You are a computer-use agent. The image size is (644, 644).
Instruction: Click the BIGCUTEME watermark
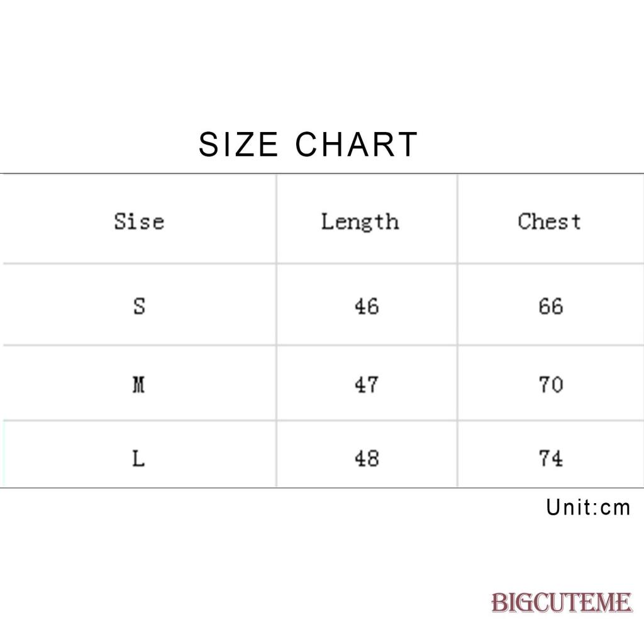(561, 603)
